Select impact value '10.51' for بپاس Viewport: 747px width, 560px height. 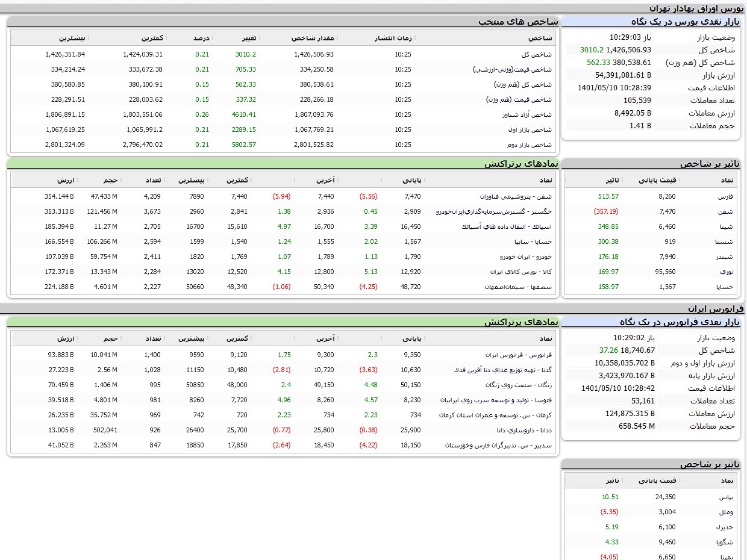pos(610,497)
